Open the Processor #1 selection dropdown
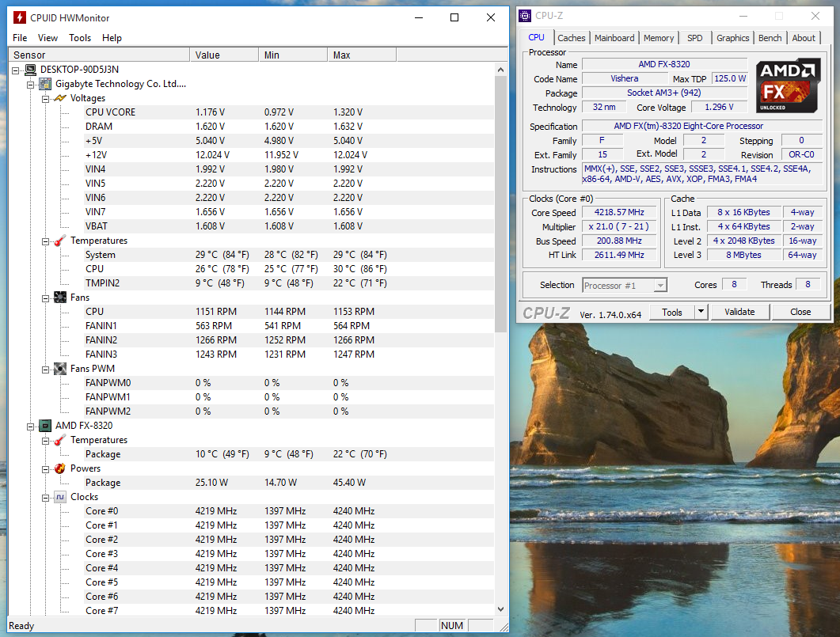Image resolution: width=840 pixels, height=637 pixels. coord(660,286)
